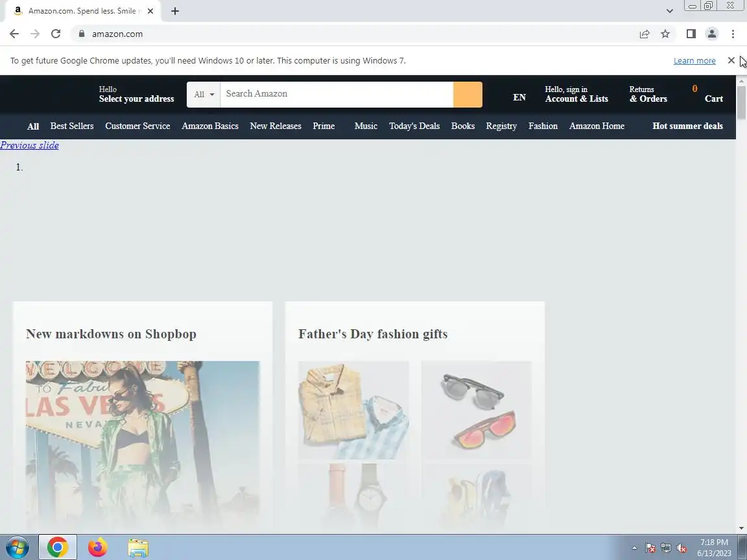Image resolution: width=747 pixels, height=560 pixels.
Task: Share this page icon in address bar
Action: pos(645,34)
